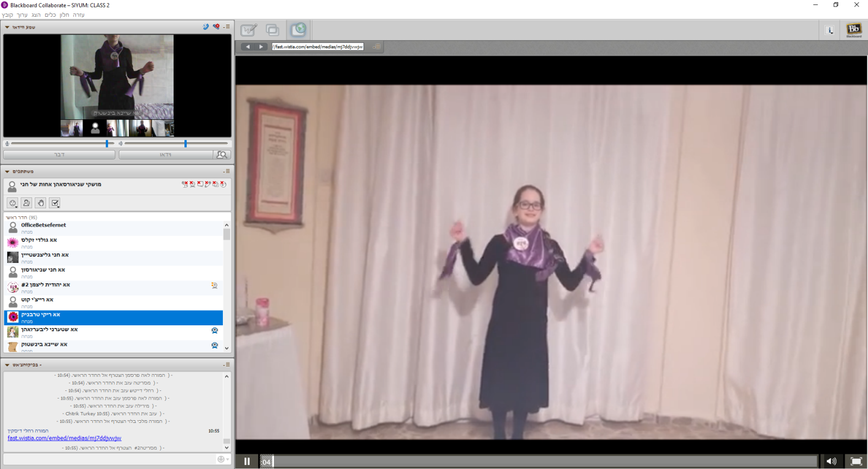Toggle the Video (וידאו) button

(x=166, y=155)
